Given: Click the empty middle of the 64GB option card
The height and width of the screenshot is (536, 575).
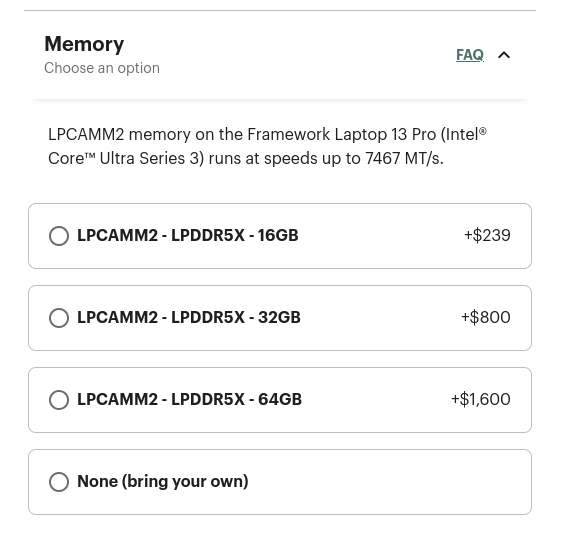Looking at the screenshot, I should 378,400.
